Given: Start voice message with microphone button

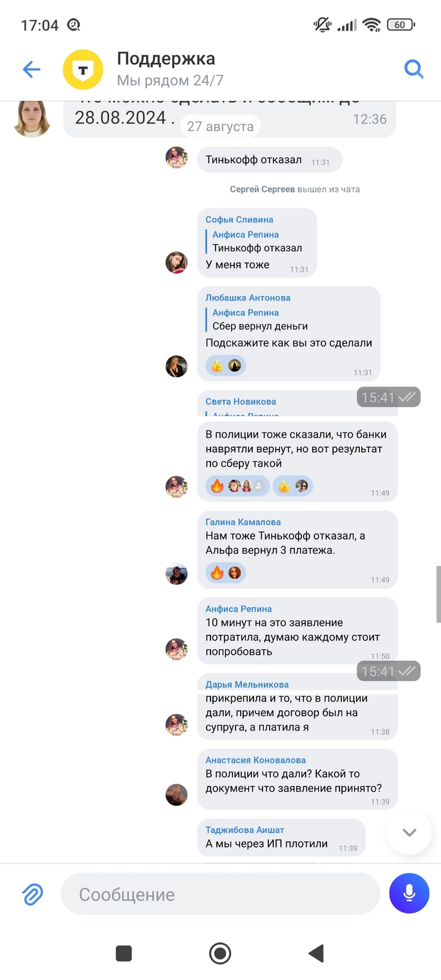Looking at the screenshot, I should (409, 893).
